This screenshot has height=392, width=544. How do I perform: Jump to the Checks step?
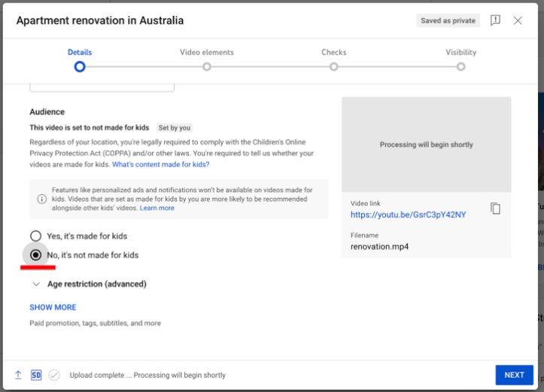tap(334, 66)
